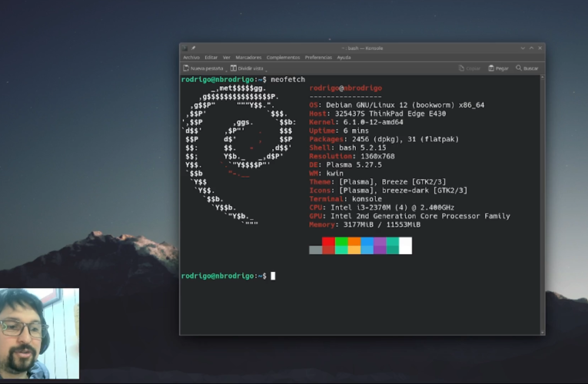
Task: Click the white color block in neofetch palette
Action: 405,246
